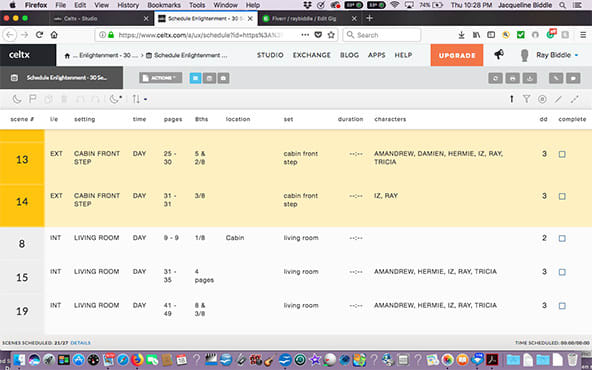Screen dimensions: 592x370
Task: Open STUDIO in Celtx navigation
Action: (x=270, y=55)
